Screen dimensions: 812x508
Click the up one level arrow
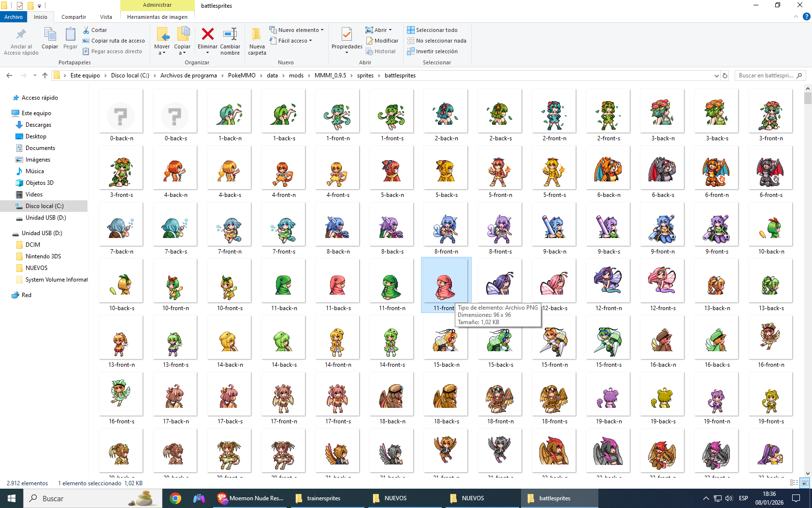point(45,75)
